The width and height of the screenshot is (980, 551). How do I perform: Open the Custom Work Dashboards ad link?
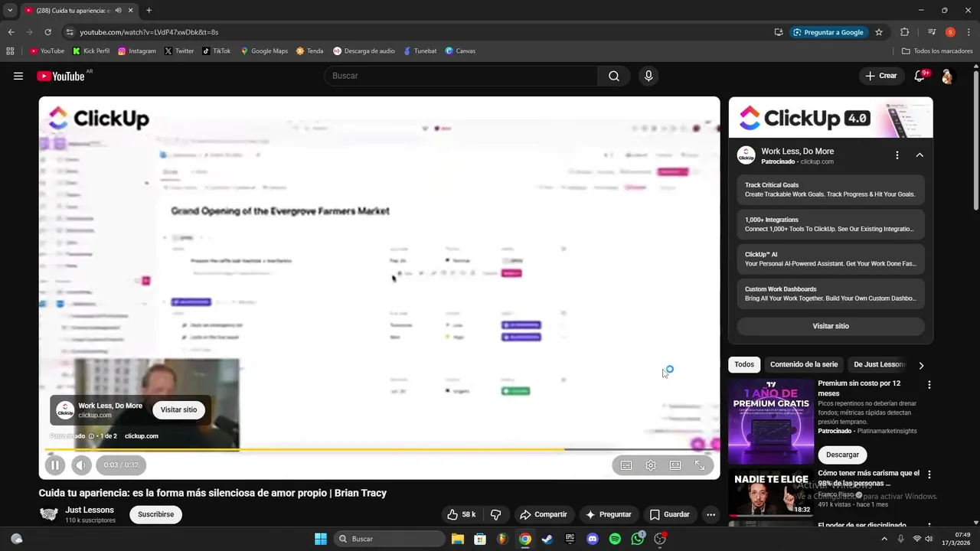[x=831, y=294]
